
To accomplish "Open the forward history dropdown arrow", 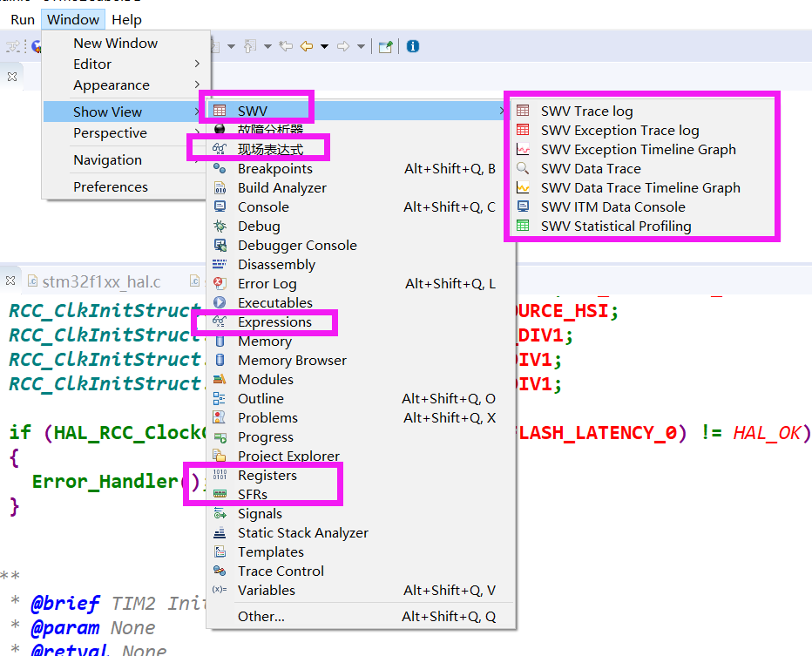I will (x=361, y=46).
